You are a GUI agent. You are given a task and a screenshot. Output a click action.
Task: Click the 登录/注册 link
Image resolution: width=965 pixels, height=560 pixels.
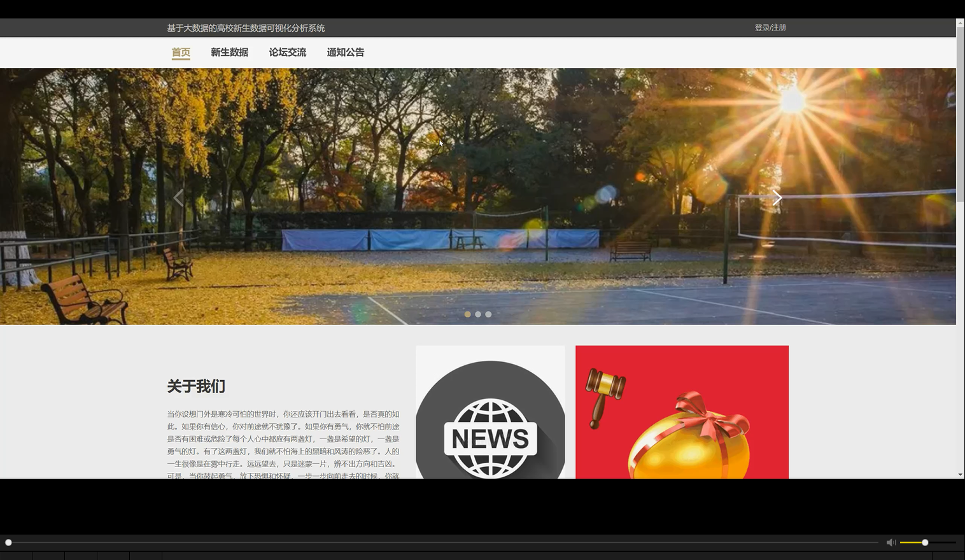[x=770, y=27]
